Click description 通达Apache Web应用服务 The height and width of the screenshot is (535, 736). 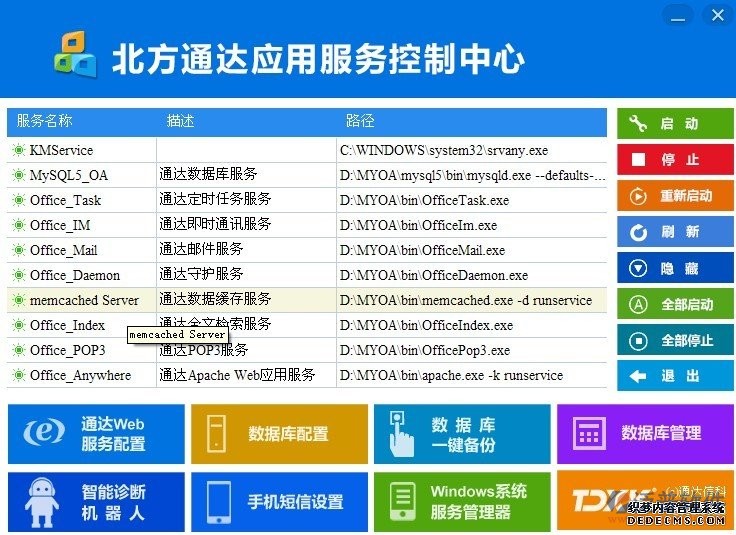[237, 374]
